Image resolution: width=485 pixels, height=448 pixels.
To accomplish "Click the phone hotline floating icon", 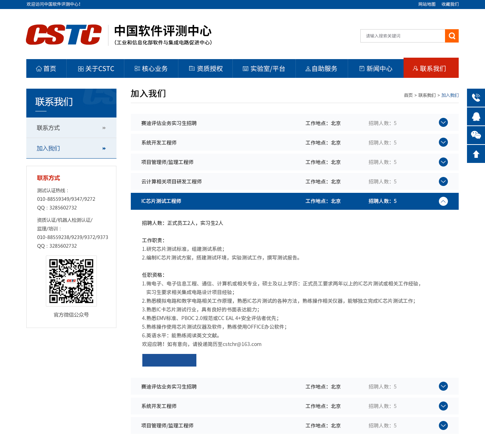I will pyautogui.click(x=476, y=98).
